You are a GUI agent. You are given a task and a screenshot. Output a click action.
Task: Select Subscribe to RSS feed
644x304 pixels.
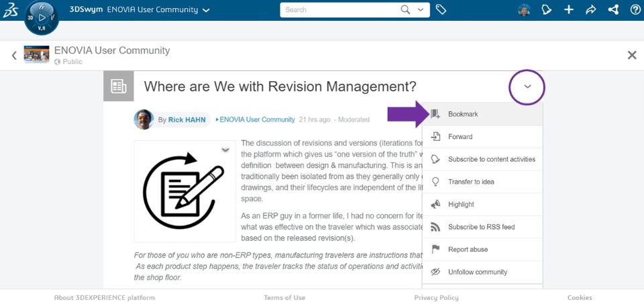tap(481, 227)
